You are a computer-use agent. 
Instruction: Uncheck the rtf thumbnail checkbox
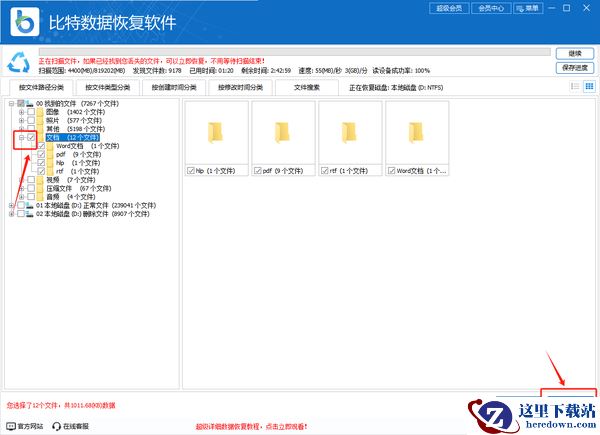point(324,171)
